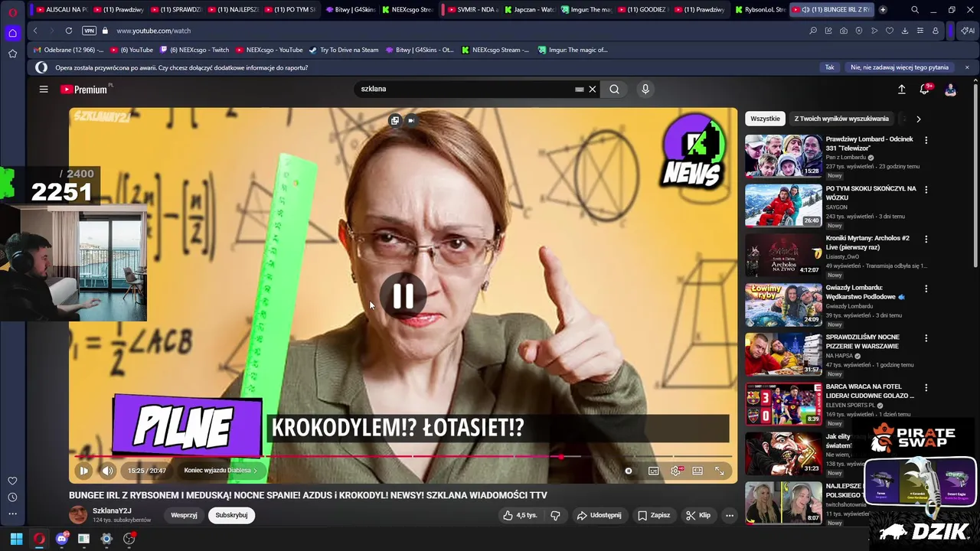The height and width of the screenshot is (551, 980).
Task: Open options for BARCA WRACA video
Action: pos(926,388)
